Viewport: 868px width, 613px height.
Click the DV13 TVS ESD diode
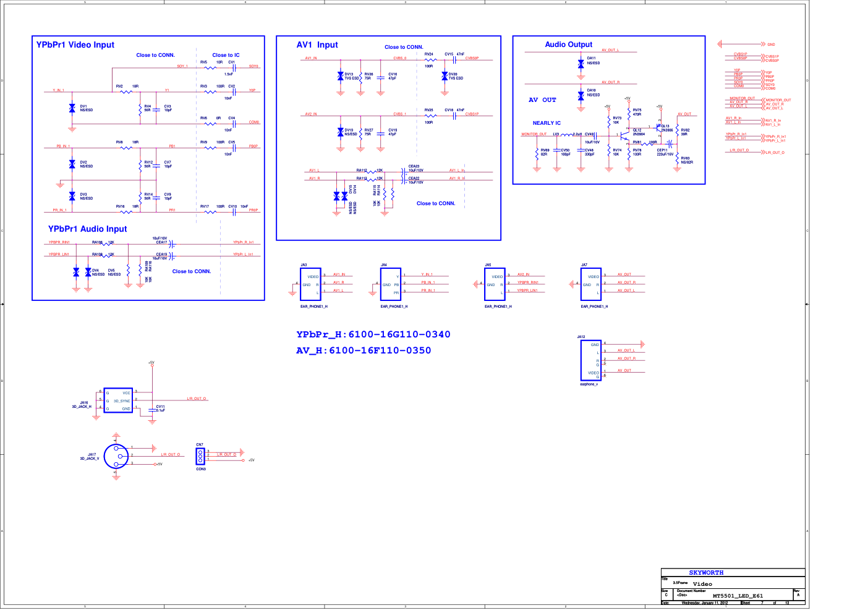coord(341,76)
